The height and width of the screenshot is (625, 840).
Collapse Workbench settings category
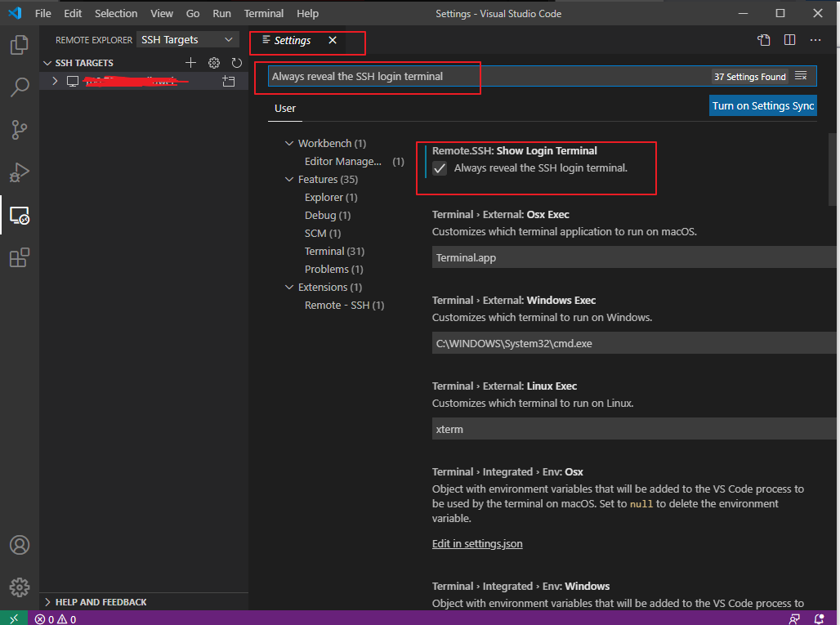[289, 144]
